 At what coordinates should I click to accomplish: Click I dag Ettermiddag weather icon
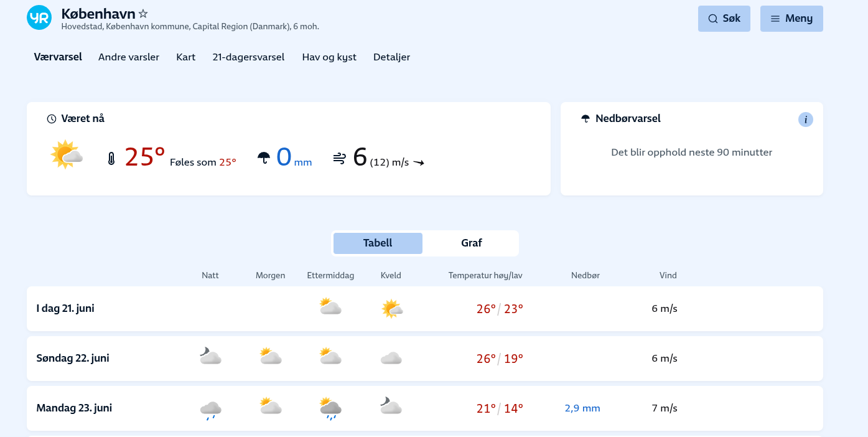[x=330, y=307]
